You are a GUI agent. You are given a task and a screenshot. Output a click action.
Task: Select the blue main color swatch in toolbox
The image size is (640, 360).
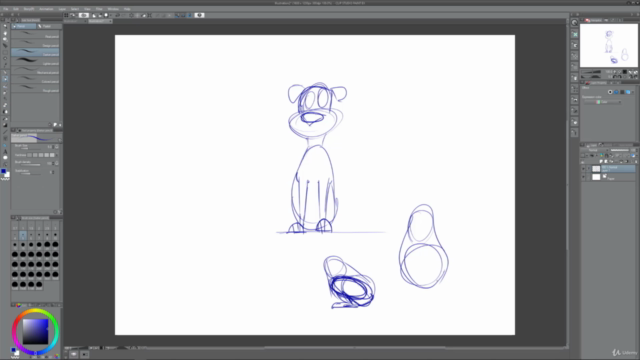click(x=3, y=171)
